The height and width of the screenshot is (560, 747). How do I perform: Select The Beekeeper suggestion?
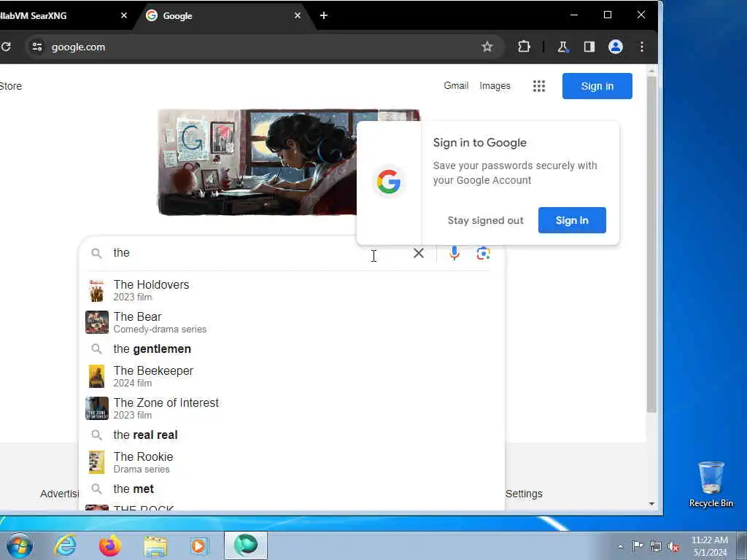click(292, 376)
